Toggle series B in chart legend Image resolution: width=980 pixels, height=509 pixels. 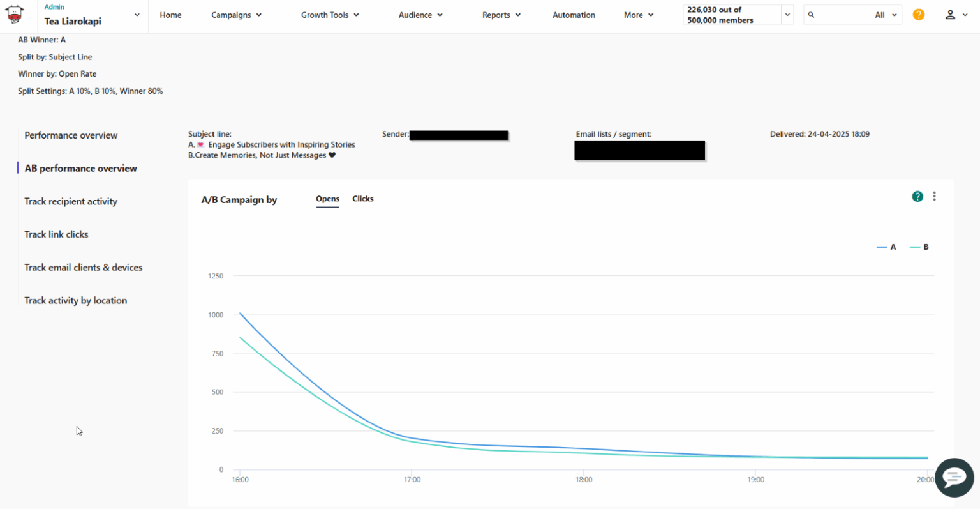pyautogui.click(x=919, y=247)
